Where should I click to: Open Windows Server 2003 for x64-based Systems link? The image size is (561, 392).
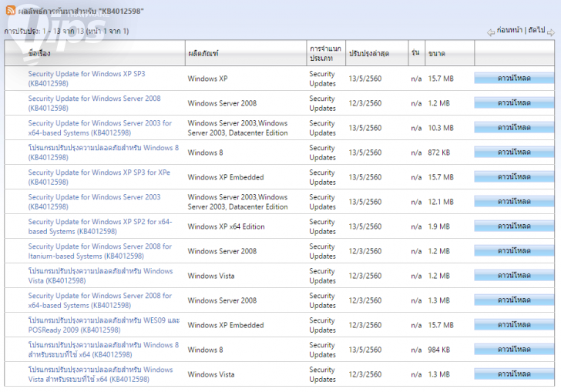tap(100, 128)
